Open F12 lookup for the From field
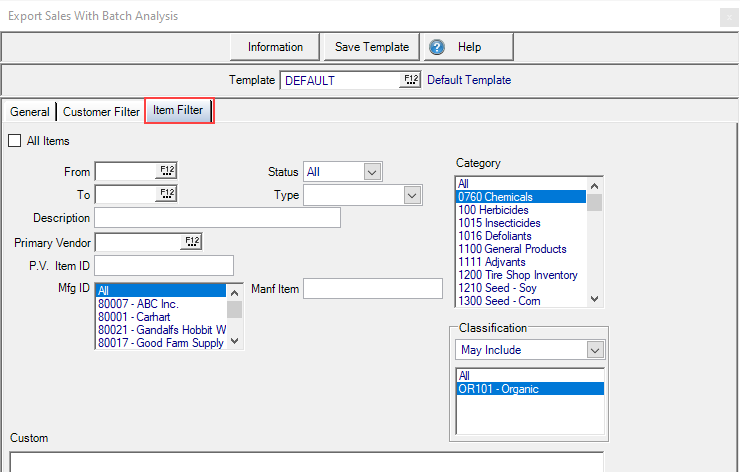The height and width of the screenshot is (472, 740). point(167,172)
